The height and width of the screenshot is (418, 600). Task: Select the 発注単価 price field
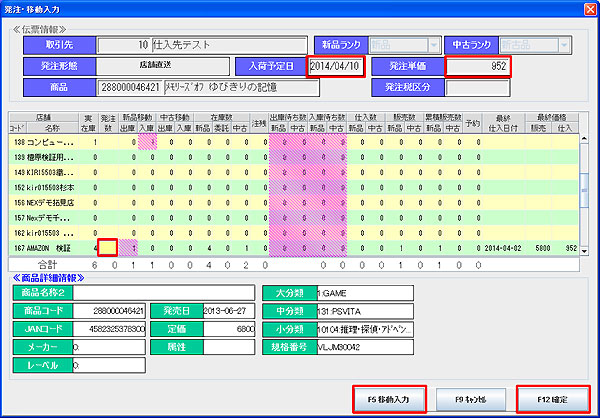[x=476, y=66]
